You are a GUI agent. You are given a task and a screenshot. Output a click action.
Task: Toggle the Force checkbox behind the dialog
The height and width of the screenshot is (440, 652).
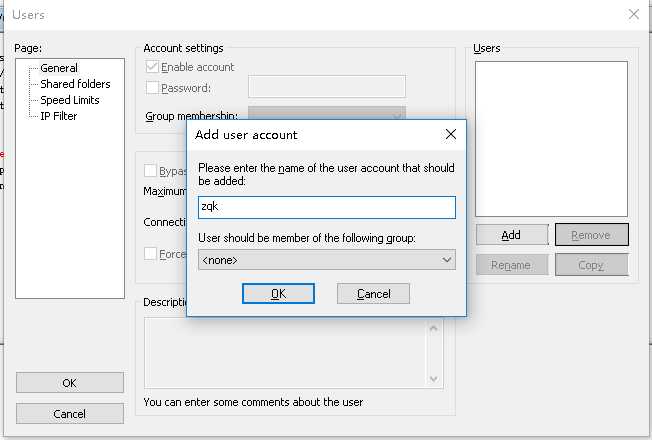(x=150, y=253)
